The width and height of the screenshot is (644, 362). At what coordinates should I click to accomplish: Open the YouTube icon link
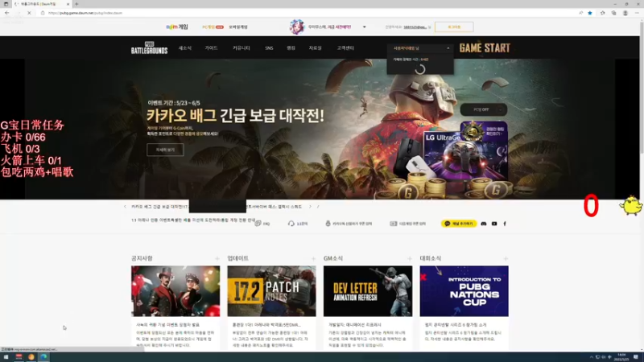click(494, 224)
